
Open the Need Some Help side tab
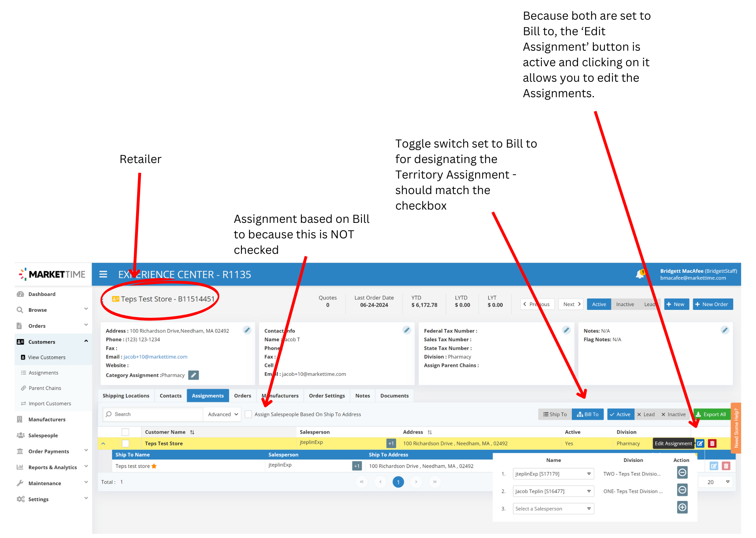736,428
